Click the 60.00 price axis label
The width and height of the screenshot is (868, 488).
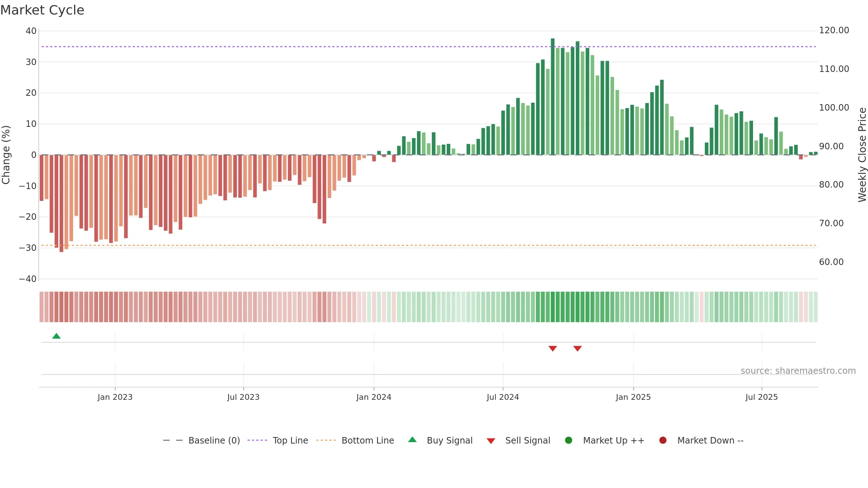[x=831, y=262]
